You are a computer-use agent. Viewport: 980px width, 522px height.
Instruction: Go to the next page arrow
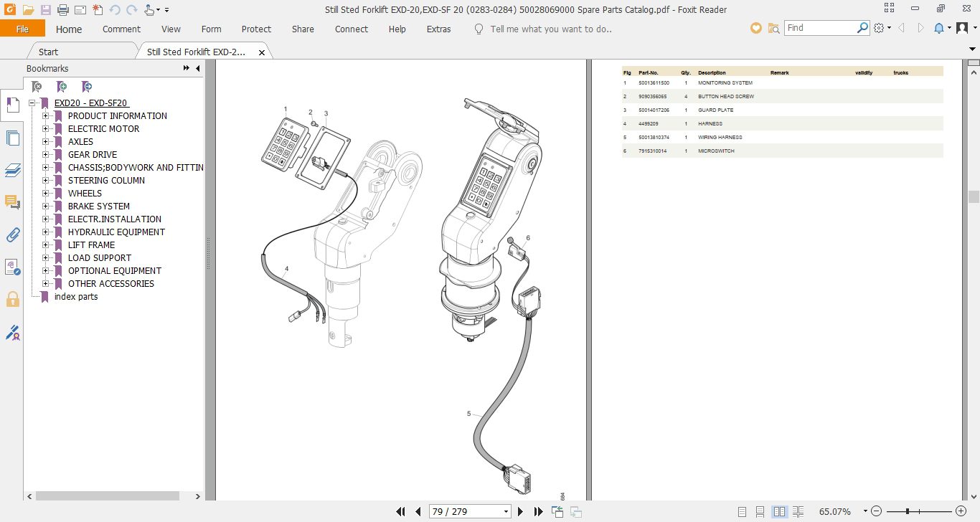522,511
